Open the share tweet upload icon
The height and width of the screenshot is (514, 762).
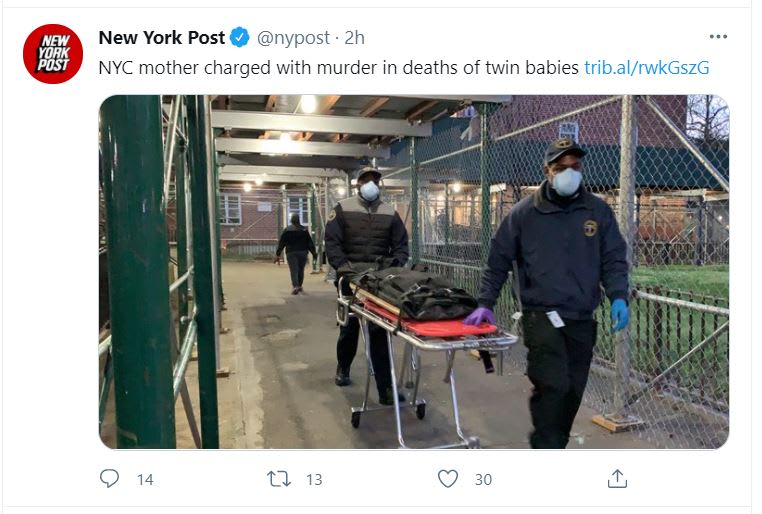[x=617, y=479]
